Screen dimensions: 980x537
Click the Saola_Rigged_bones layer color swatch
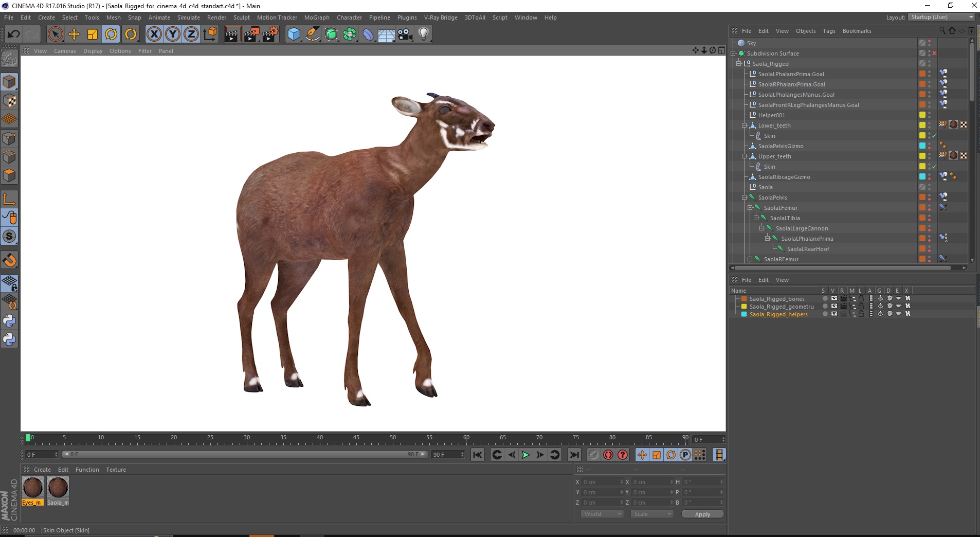tap(743, 299)
